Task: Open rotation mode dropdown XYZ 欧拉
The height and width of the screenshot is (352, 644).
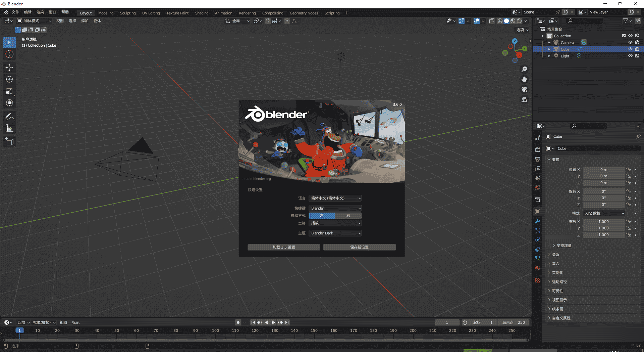Action: [x=604, y=213]
